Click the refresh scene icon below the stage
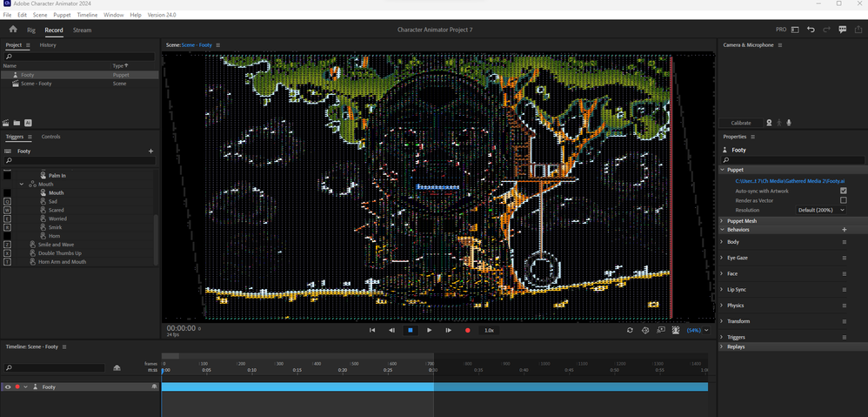Viewport: 868px width, 417px height. [630, 330]
